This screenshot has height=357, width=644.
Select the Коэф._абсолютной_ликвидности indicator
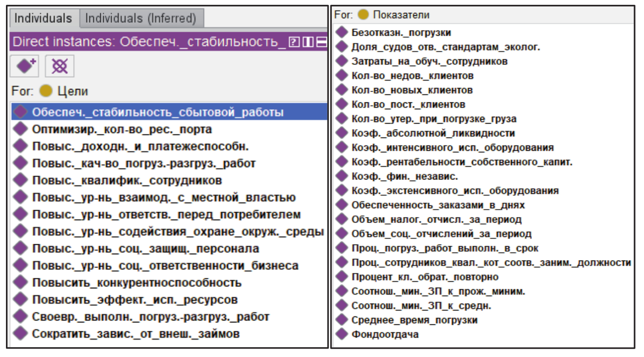(433, 134)
